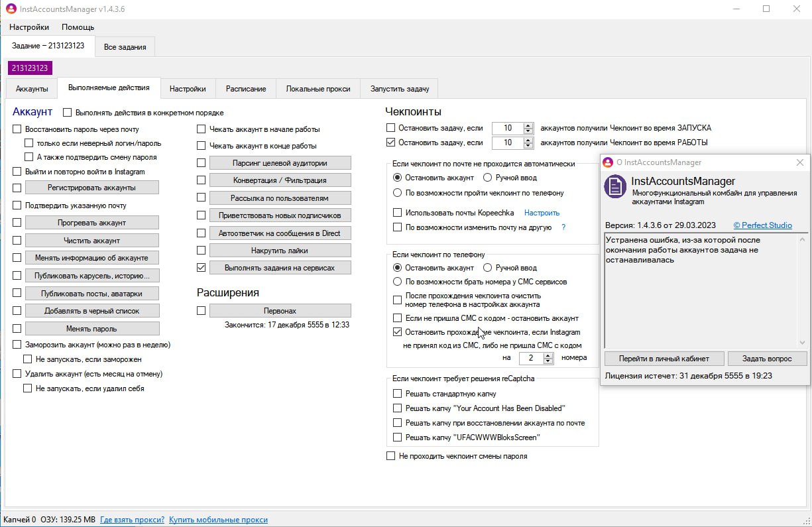812x527 pixels.
Task: Click the РАБОТЫ checkpoint number field
Action: point(508,143)
